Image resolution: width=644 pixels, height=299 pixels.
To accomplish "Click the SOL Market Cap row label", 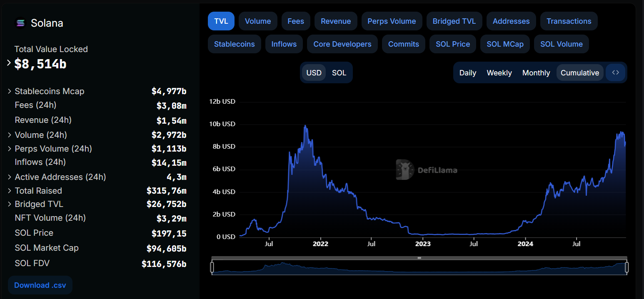I will (x=47, y=248).
